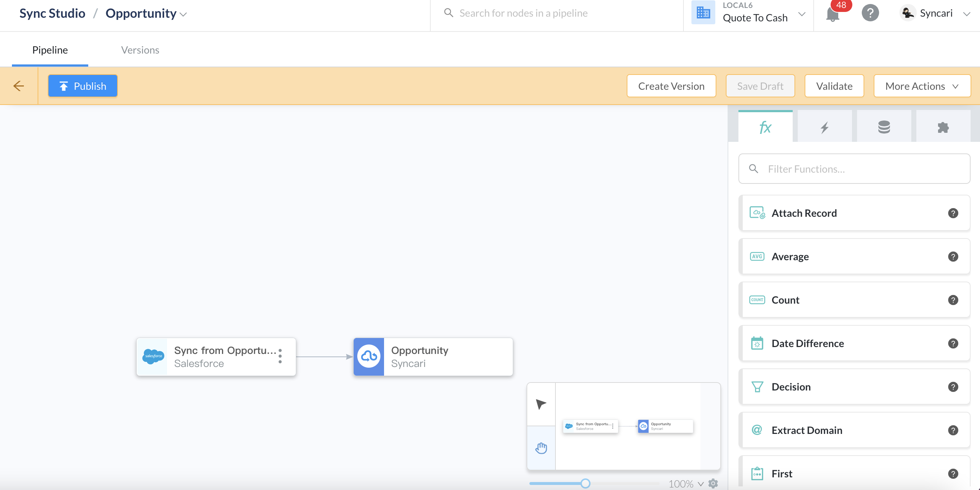Image resolution: width=980 pixels, height=490 pixels.
Task: Click the Attach Record function icon
Action: (757, 213)
